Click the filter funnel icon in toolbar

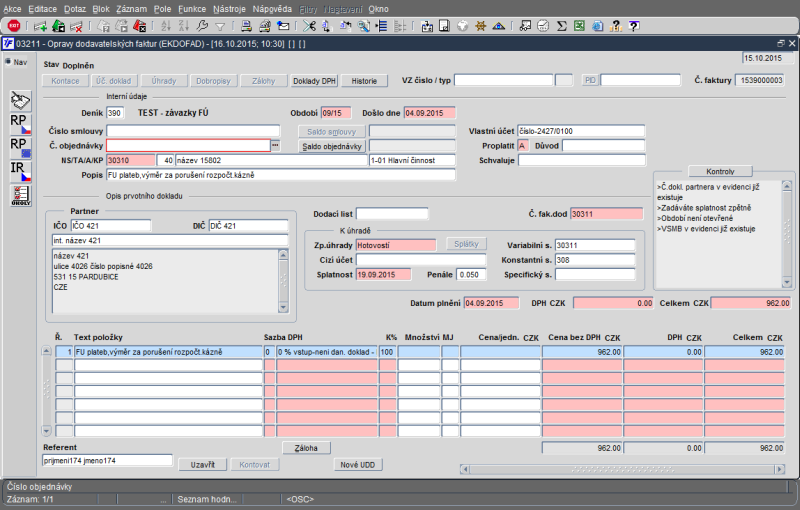coord(220,25)
